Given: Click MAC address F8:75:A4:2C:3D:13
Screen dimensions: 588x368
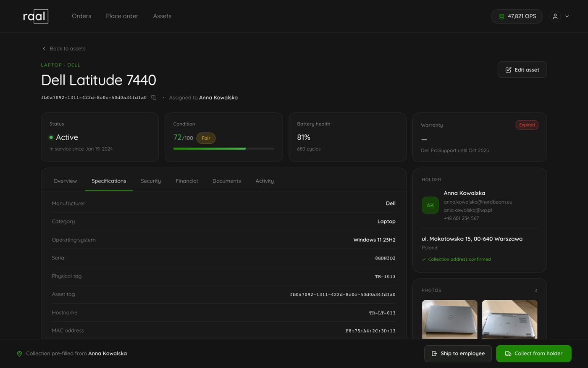Looking at the screenshot, I should [370, 331].
